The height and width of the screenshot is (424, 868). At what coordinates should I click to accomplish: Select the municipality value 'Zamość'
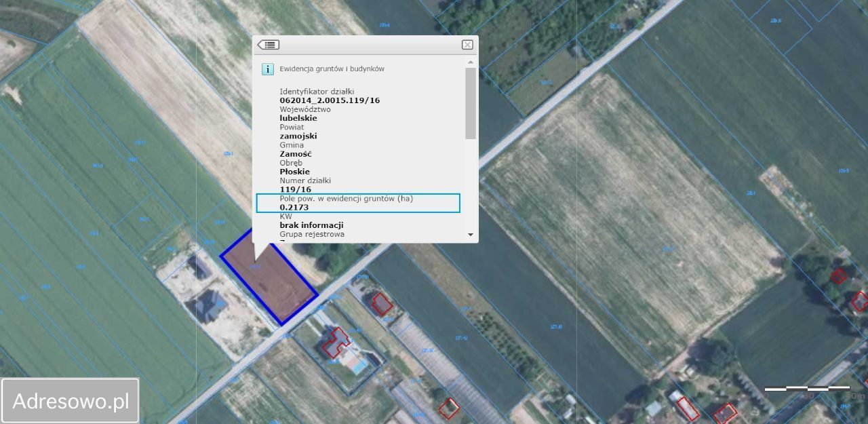point(296,154)
